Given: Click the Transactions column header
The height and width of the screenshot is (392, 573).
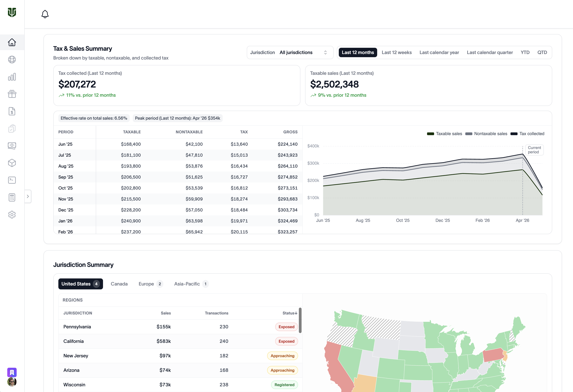Looking at the screenshot, I should click(x=216, y=313).
